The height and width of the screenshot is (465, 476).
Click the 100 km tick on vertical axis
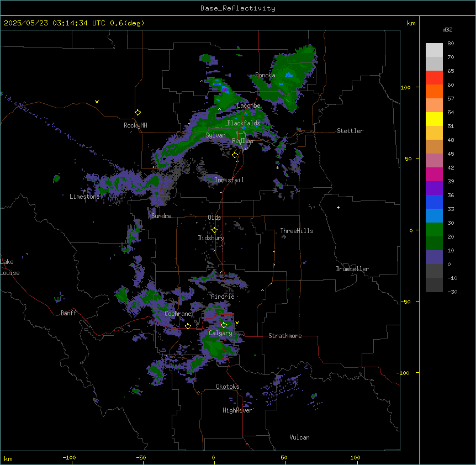coord(405,87)
